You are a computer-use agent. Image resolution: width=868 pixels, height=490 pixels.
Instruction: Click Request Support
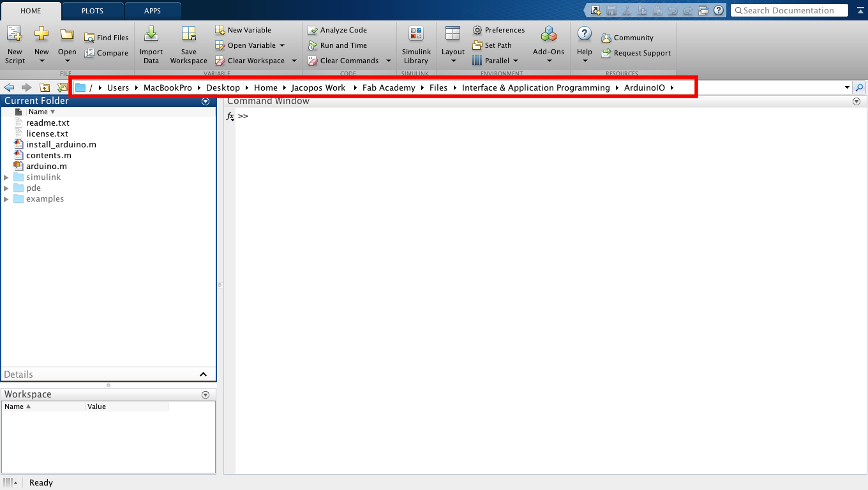tap(636, 53)
